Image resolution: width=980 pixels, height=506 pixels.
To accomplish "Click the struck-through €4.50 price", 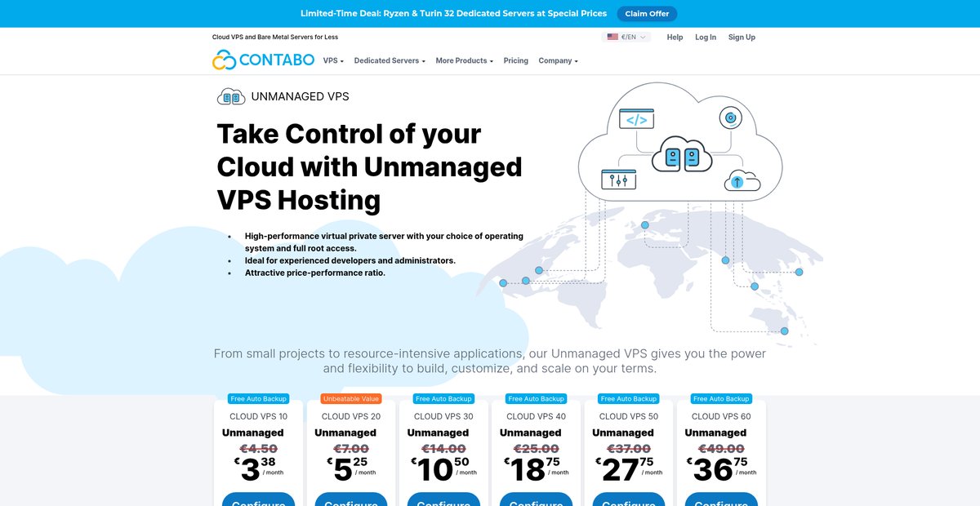I will pyautogui.click(x=258, y=449).
